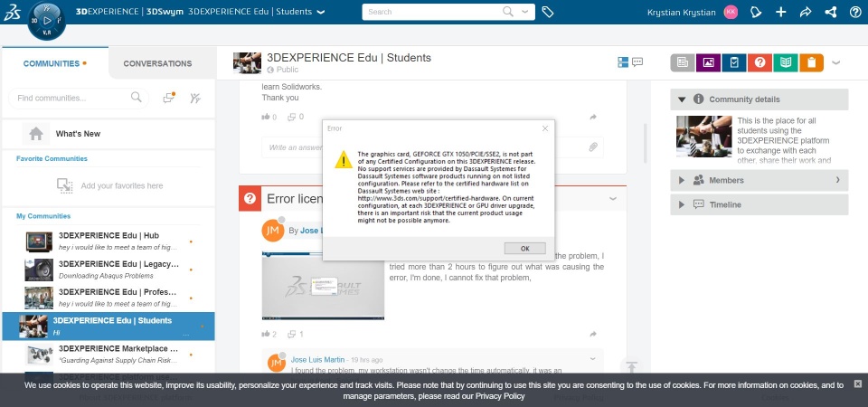Dismiss the cookie banner
868x407 pixels.
coord(857,383)
